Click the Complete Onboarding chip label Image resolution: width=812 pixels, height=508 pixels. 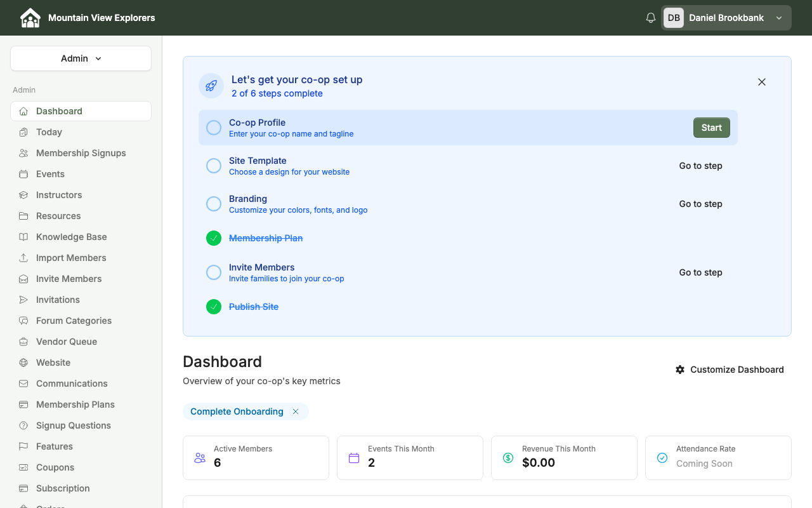[237, 411]
